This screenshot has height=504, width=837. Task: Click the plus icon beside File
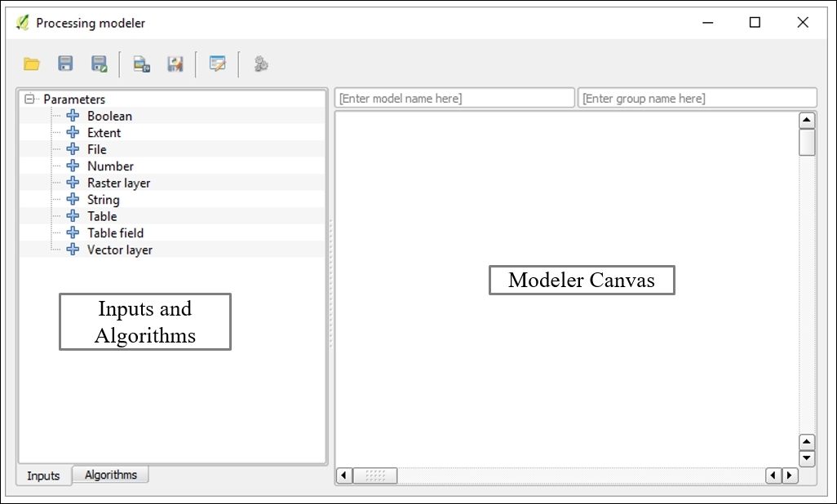point(73,149)
